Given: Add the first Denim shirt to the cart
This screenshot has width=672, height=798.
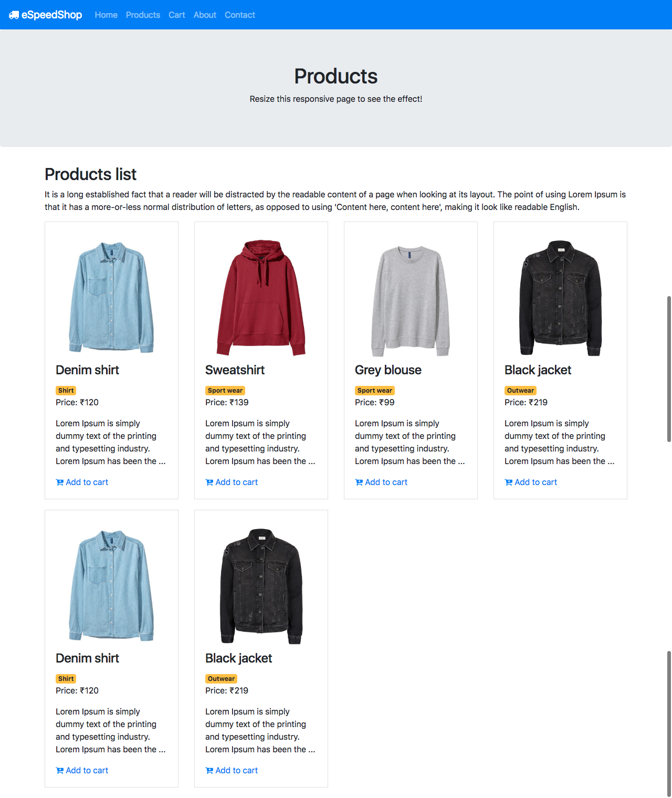Looking at the screenshot, I should 82,482.
